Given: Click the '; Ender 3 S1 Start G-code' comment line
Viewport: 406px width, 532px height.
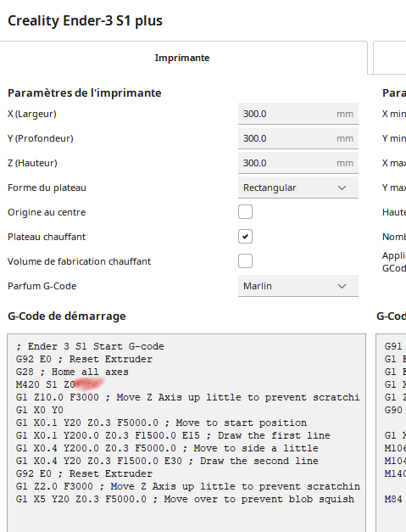Looking at the screenshot, I should pos(90,346).
